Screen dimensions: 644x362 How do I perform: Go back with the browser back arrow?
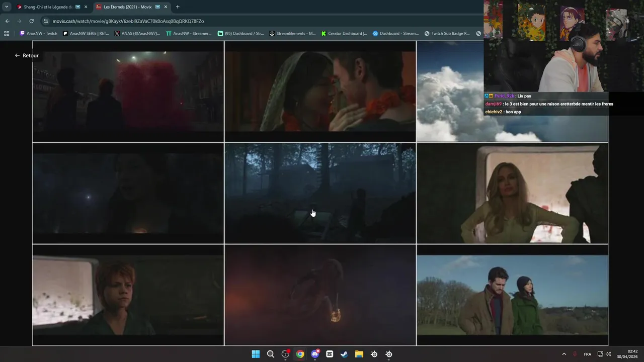pyautogui.click(x=7, y=21)
